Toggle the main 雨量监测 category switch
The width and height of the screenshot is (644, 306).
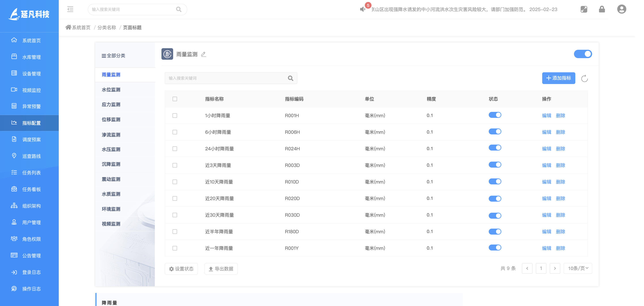[x=583, y=54]
